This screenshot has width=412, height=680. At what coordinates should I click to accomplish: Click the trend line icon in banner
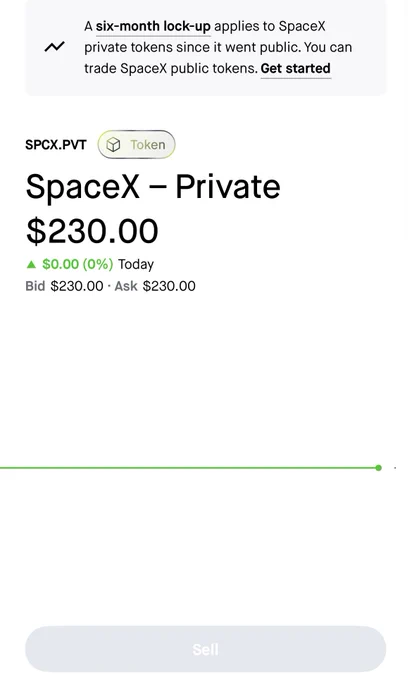coord(55,46)
